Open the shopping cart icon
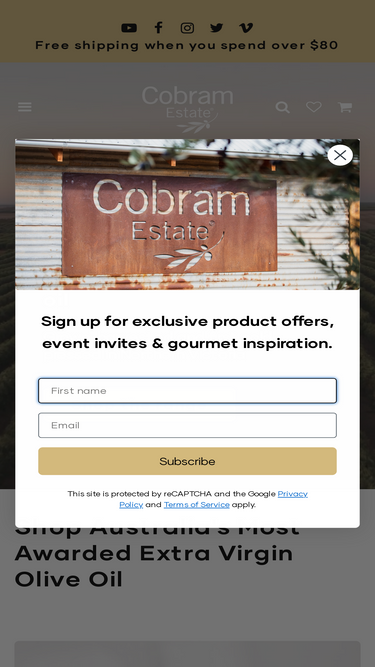The height and width of the screenshot is (667, 375). point(345,107)
